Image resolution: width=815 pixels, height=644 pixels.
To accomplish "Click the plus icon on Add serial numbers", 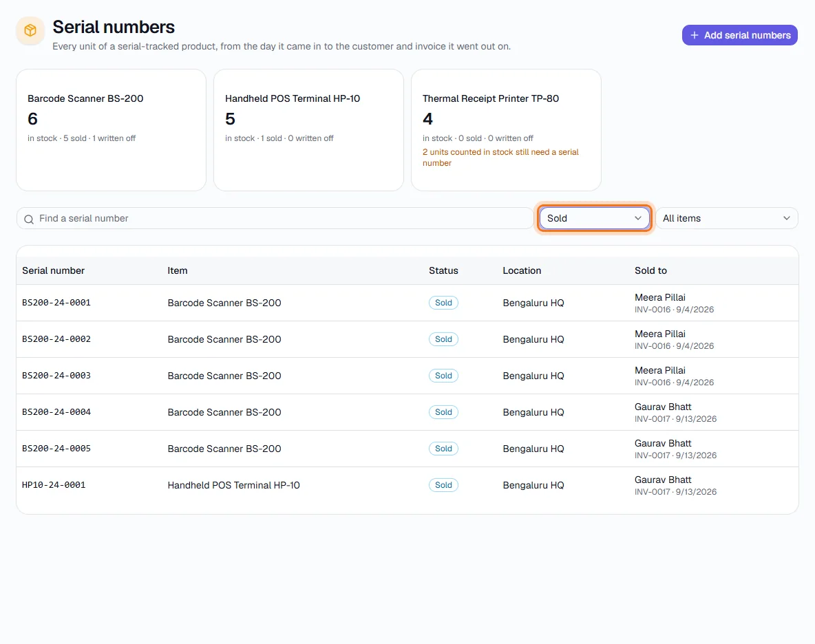I will click(694, 35).
